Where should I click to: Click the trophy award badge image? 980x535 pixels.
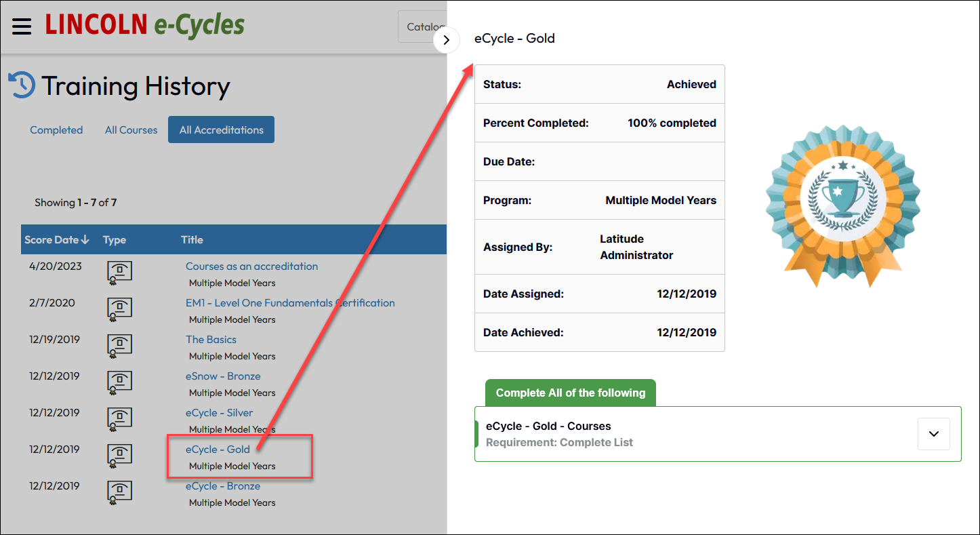[x=843, y=206]
